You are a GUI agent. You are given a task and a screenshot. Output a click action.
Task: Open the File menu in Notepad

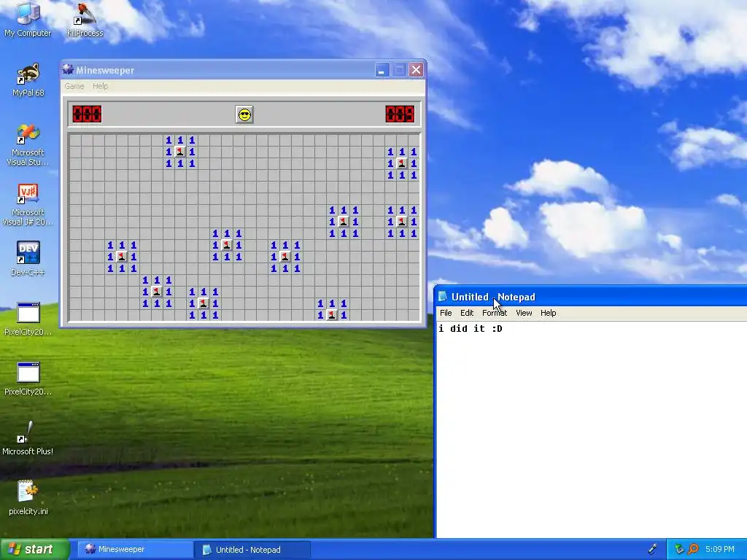click(x=446, y=313)
